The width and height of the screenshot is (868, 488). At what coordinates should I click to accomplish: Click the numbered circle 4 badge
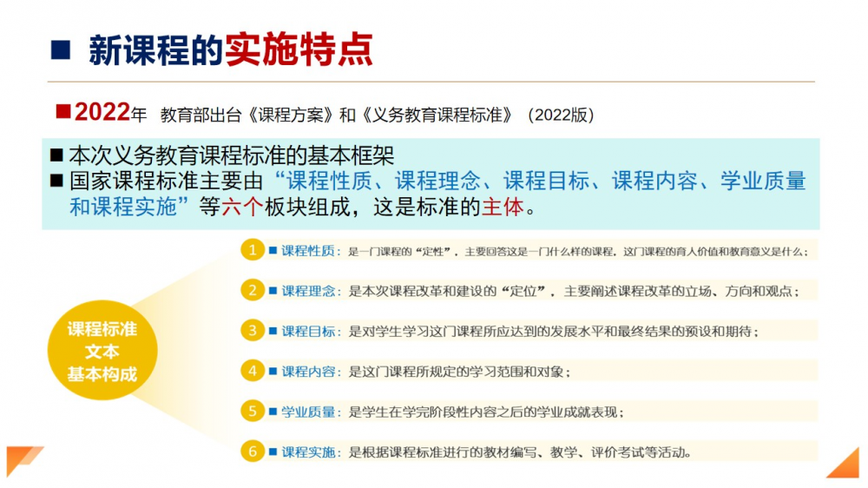click(x=253, y=371)
